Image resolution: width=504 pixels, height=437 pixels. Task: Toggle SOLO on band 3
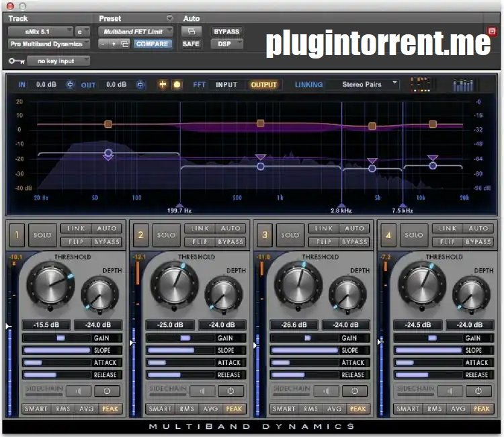point(290,235)
